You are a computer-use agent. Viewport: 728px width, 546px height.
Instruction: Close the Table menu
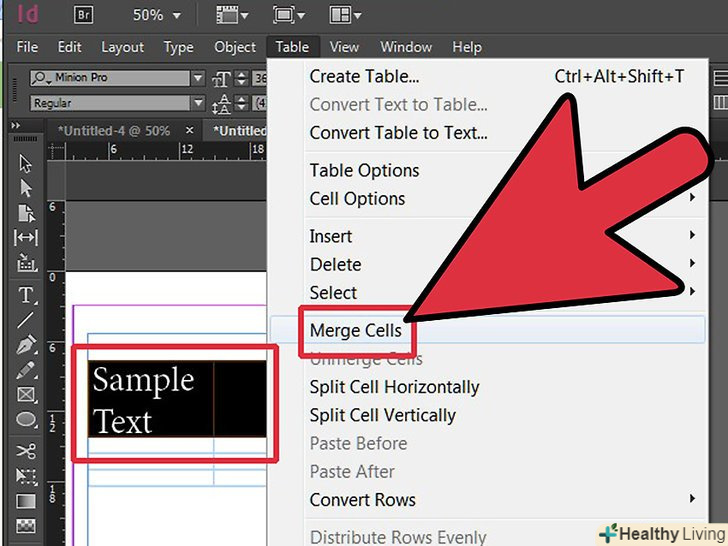[x=292, y=47]
